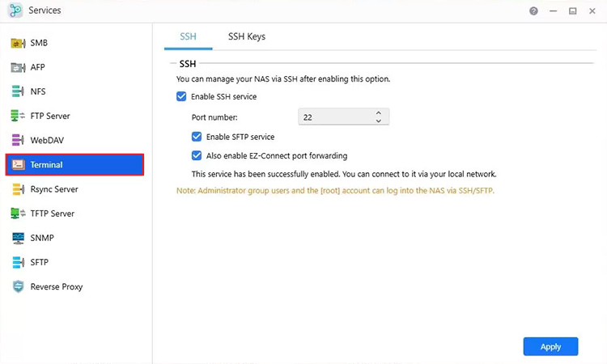Click the orange Administrator group note

tap(335, 191)
